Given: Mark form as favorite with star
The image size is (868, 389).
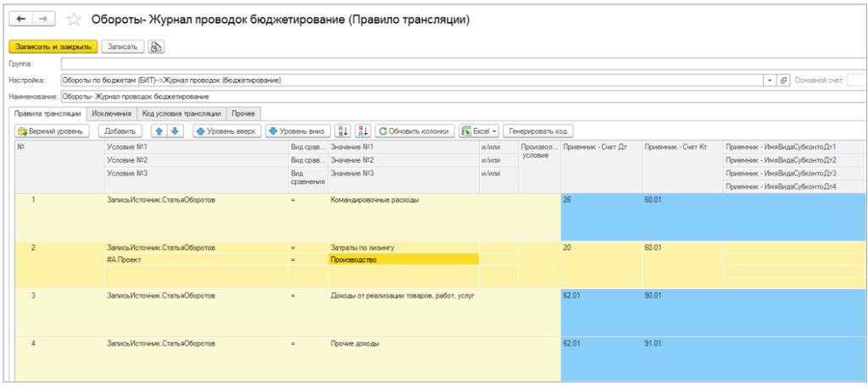Looking at the screenshot, I should pyautogui.click(x=74, y=20).
